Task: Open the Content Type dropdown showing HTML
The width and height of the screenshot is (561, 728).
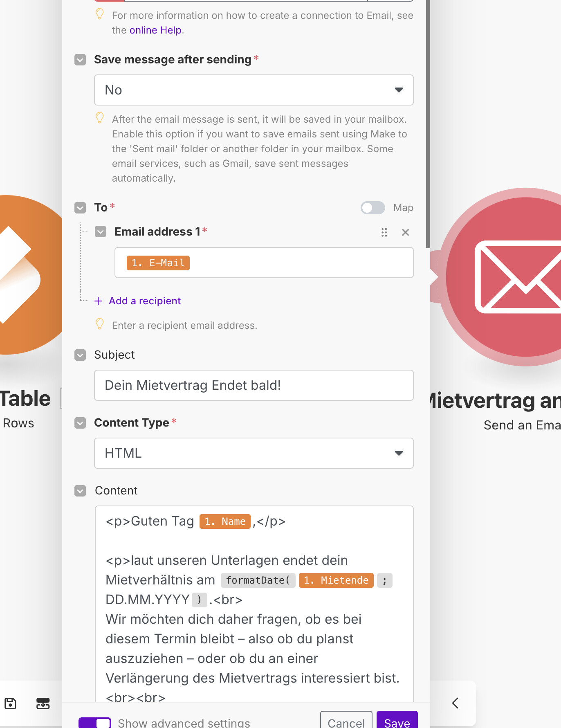Action: pos(254,453)
